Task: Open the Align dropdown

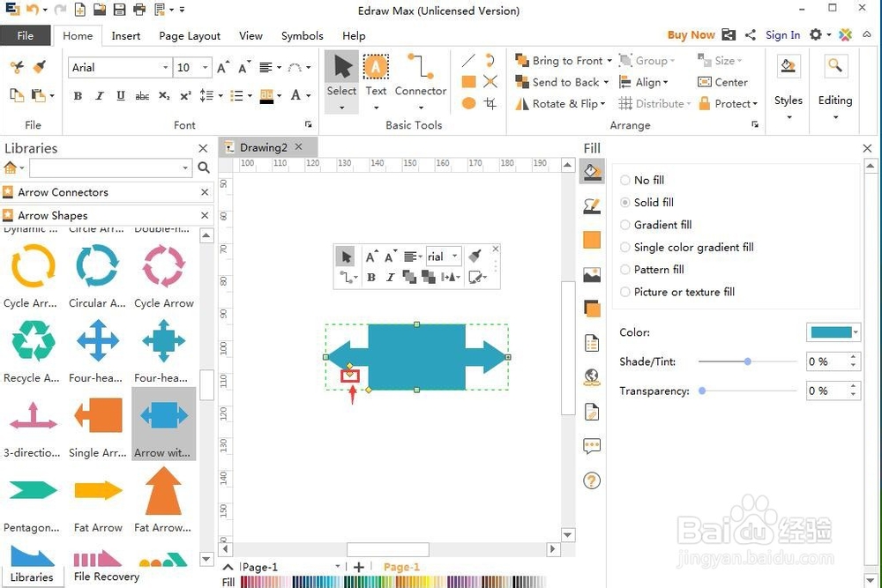Action: click(644, 82)
